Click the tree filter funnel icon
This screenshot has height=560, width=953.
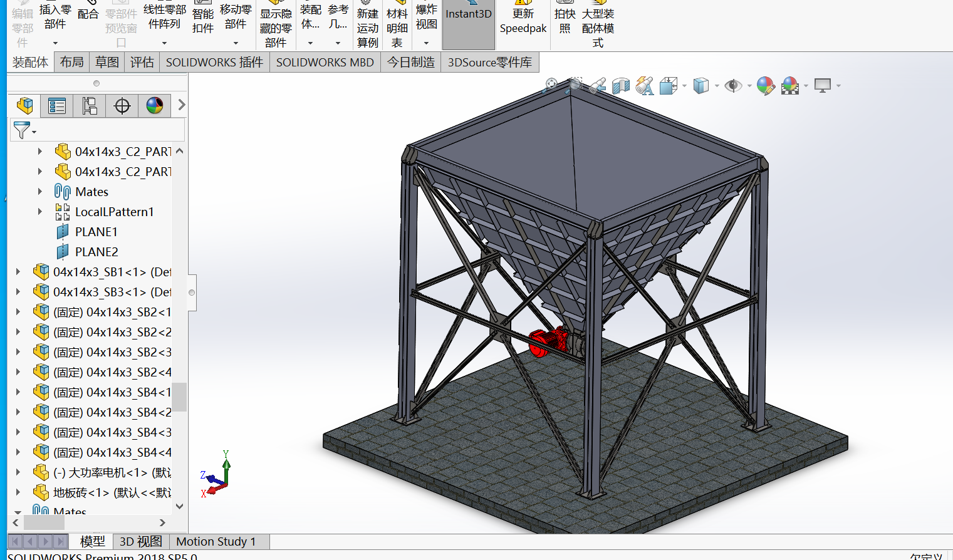click(x=22, y=130)
